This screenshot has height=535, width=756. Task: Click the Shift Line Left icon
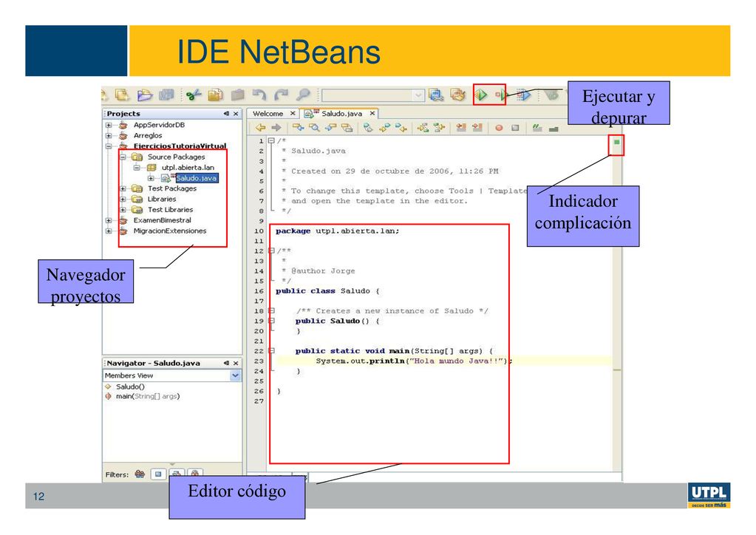tap(461, 128)
